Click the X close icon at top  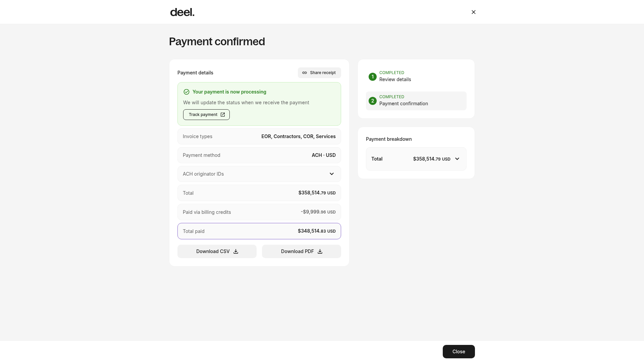473,12
